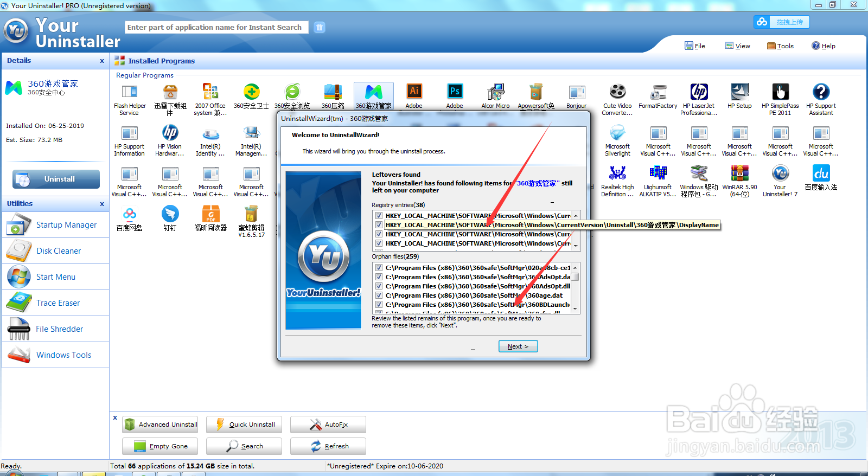The image size is (868, 476).
Task: Open File Shredder utility
Action: (56, 329)
